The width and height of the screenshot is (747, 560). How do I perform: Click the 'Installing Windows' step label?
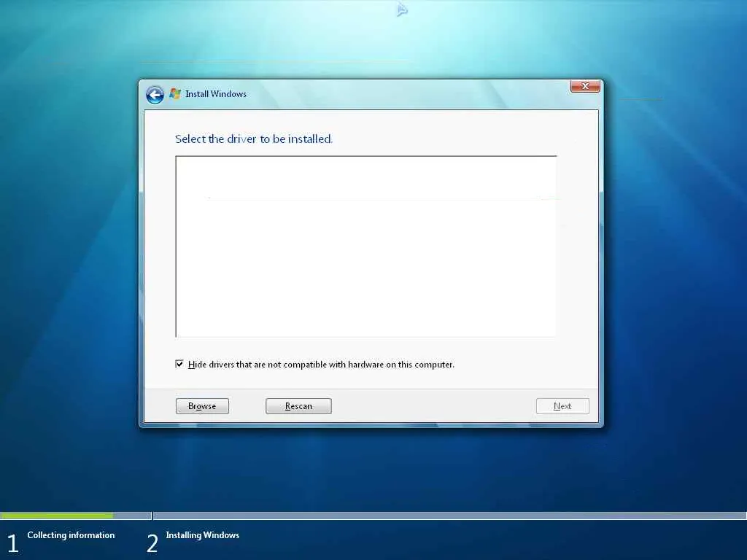click(203, 535)
